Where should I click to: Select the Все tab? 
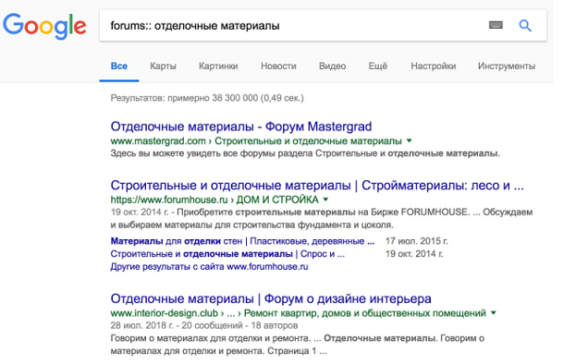(119, 66)
